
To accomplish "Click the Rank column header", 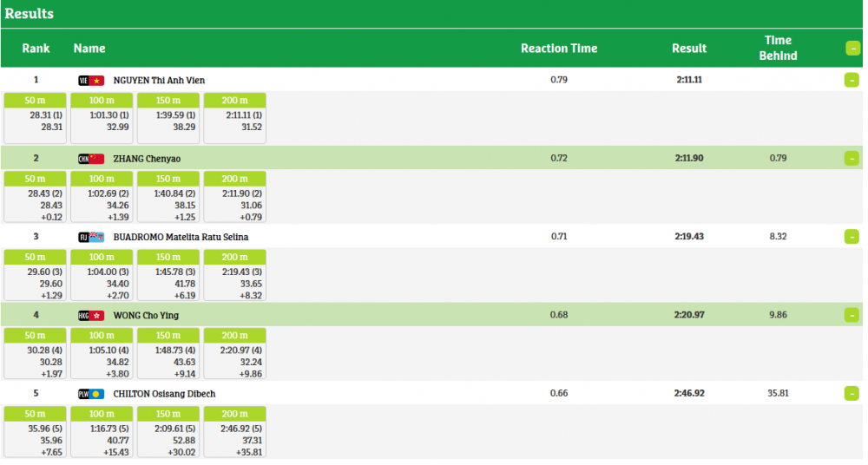I will (36, 49).
